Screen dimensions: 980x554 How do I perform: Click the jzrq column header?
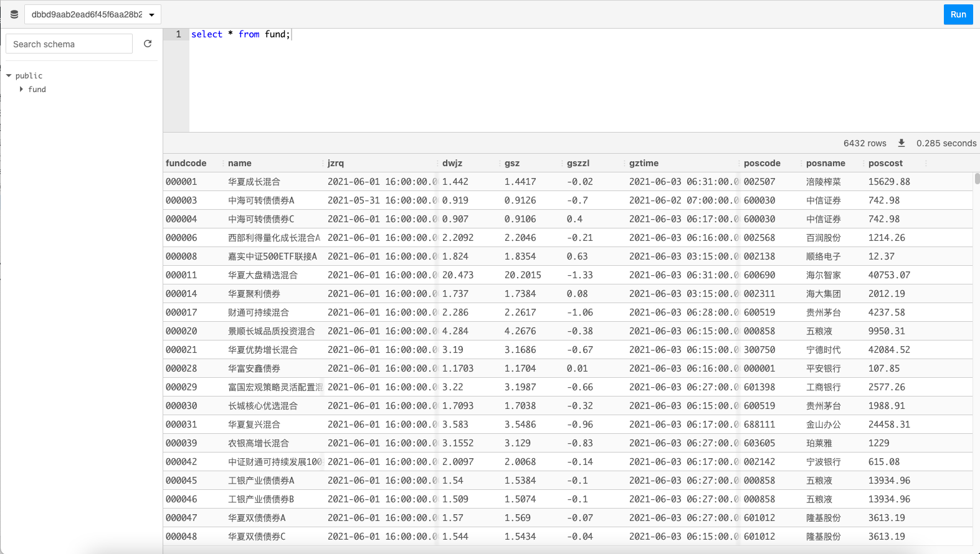coord(336,163)
